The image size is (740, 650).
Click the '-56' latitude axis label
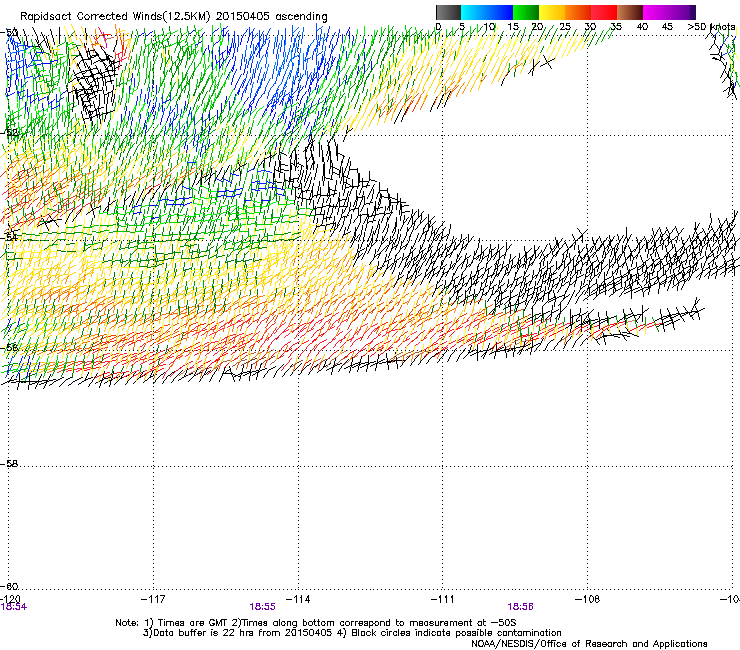(9, 347)
